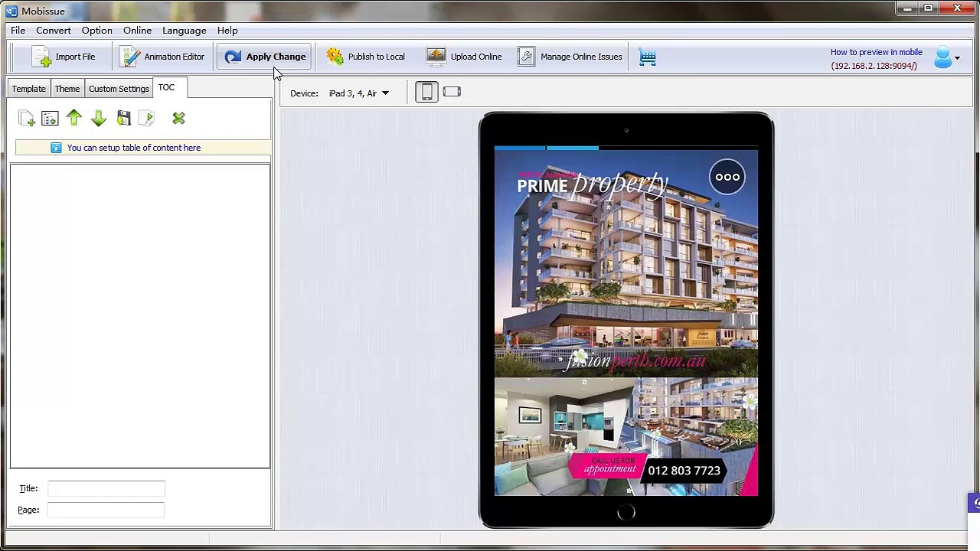Move TOC item down with green arrow
The height and width of the screenshot is (551, 980).
click(x=99, y=118)
